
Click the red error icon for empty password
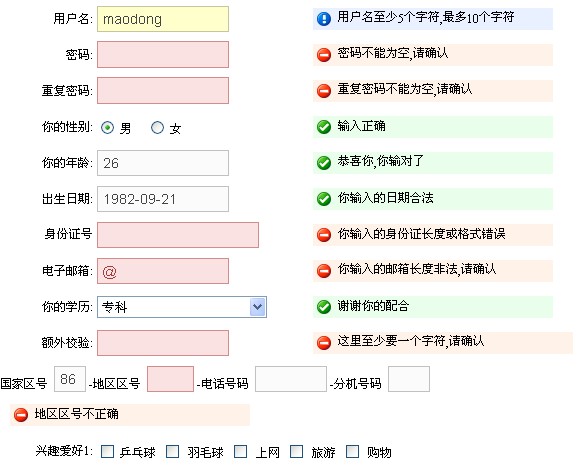point(323,54)
